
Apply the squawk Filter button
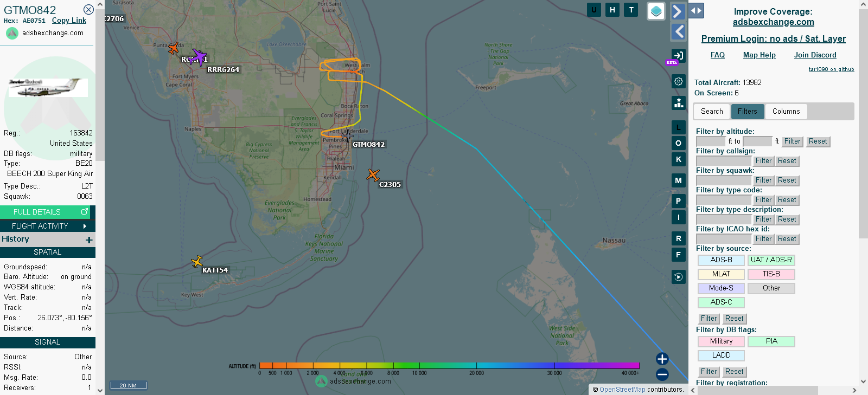pos(763,180)
